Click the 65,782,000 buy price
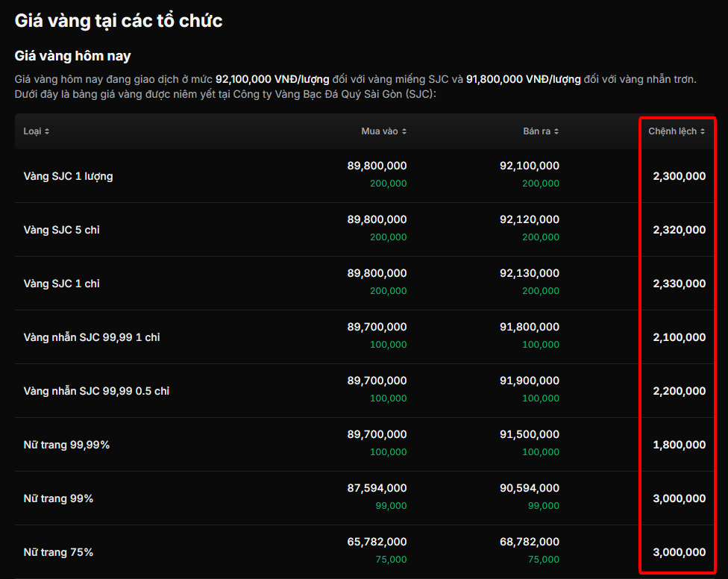The image size is (728, 579). [x=377, y=542]
